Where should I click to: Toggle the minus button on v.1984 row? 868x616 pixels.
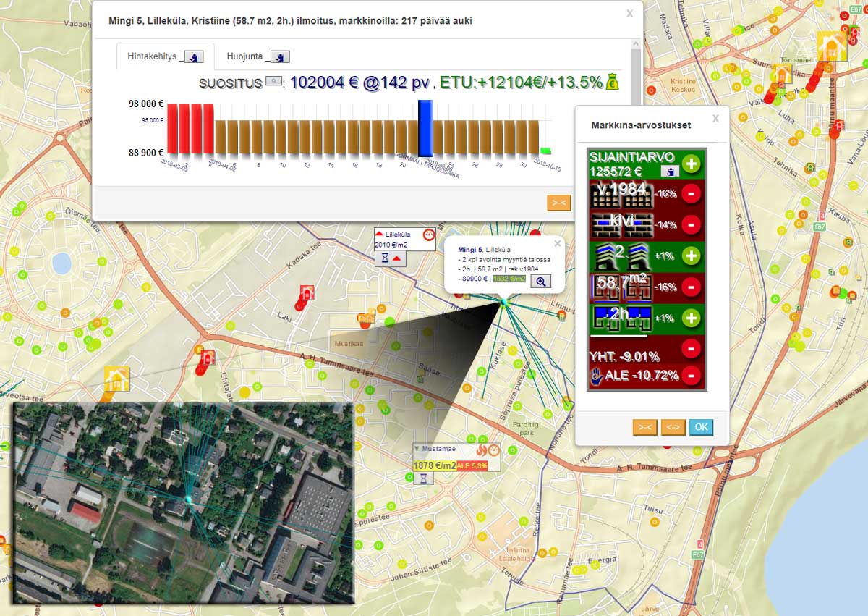691,194
